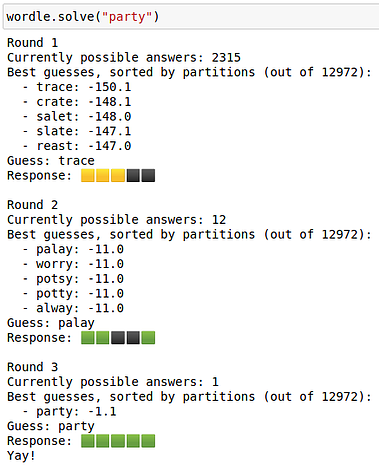
Task: Click the "reast: -147.0" guess entry
Action: click(84, 146)
